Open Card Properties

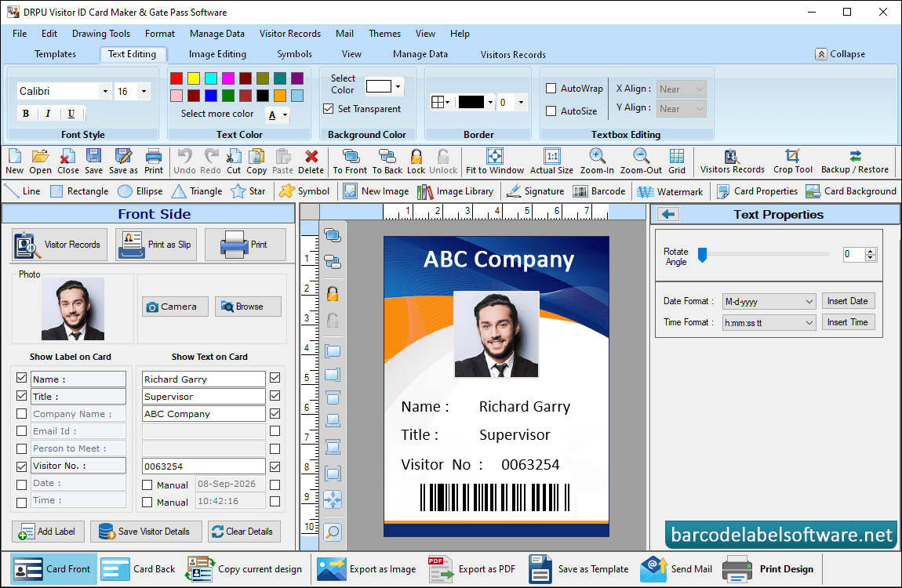click(757, 191)
